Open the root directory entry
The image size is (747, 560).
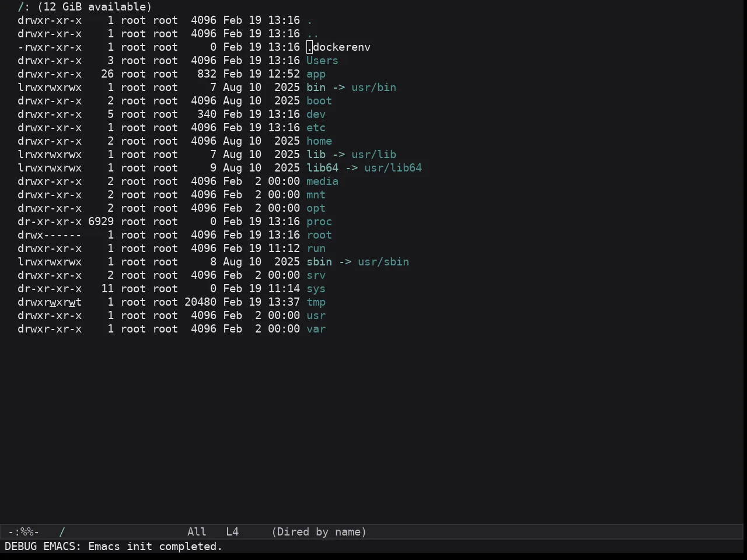tap(319, 235)
